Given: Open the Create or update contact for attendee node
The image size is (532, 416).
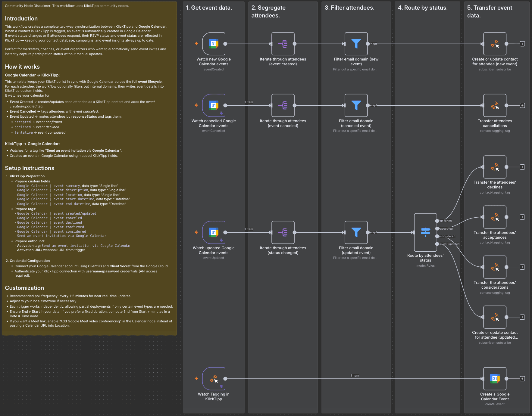Looking at the screenshot, I should point(495,44).
